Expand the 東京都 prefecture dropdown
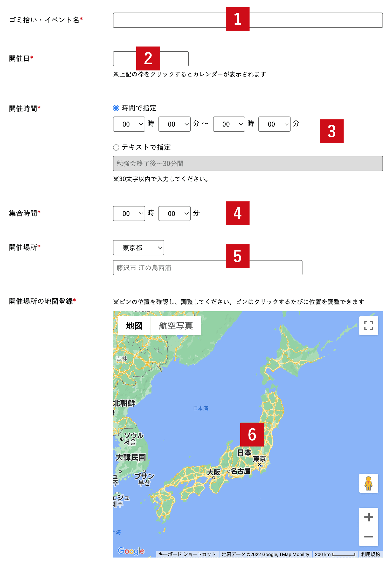The image size is (392, 566). (x=138, y=248)
